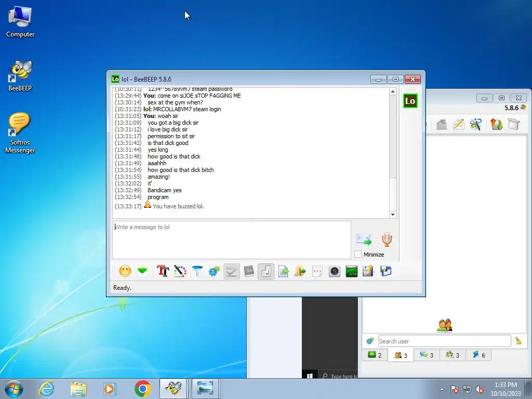The width and height of the screenshot is (532, 399).
Task: Click the 'Ready.' status bar text
Action: pyautogui.click(x=122, y=288)
